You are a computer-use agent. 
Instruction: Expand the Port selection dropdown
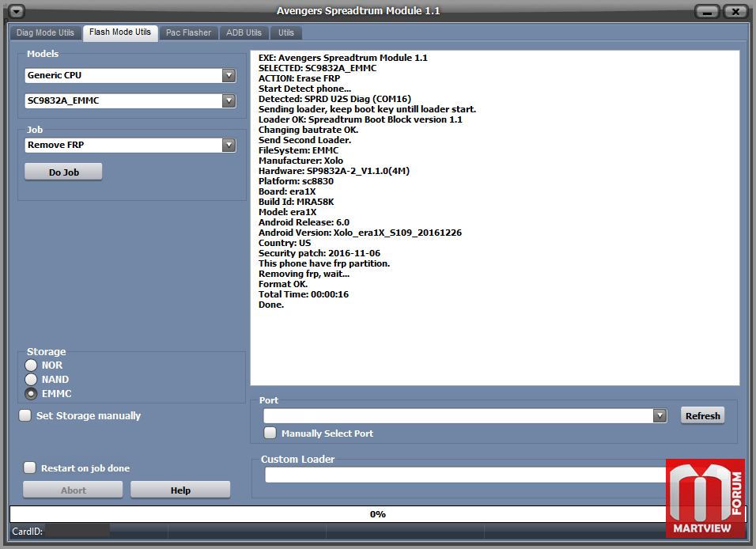[x=659, y=415]
